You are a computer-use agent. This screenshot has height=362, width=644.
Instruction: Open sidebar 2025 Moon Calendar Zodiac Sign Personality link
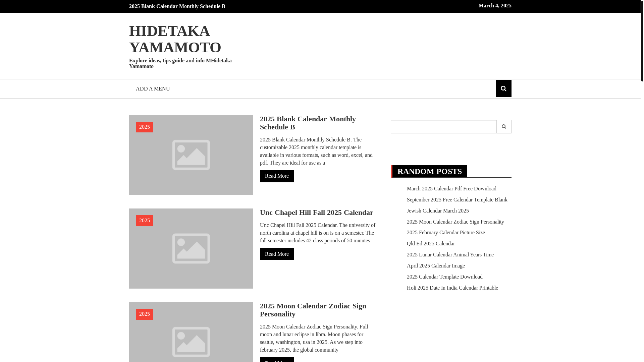click(455, 222)
